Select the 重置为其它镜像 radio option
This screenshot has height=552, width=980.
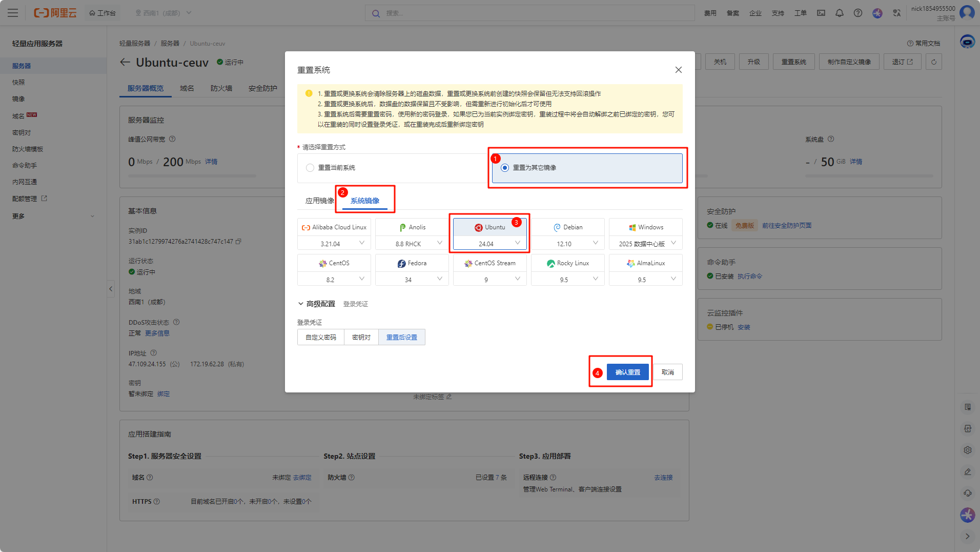(505, 168)
